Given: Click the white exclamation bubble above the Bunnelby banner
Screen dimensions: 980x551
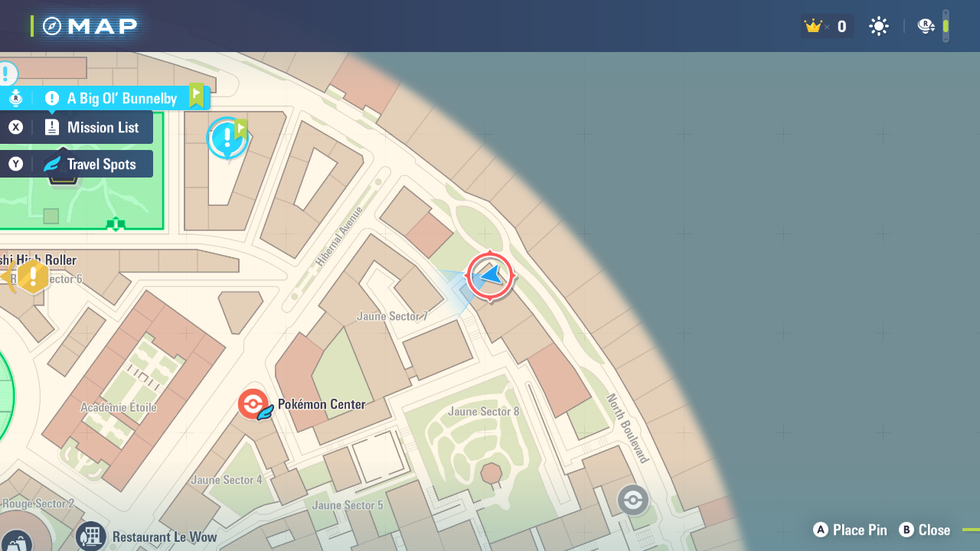Looking at the screenshot, I should point(6,73).
